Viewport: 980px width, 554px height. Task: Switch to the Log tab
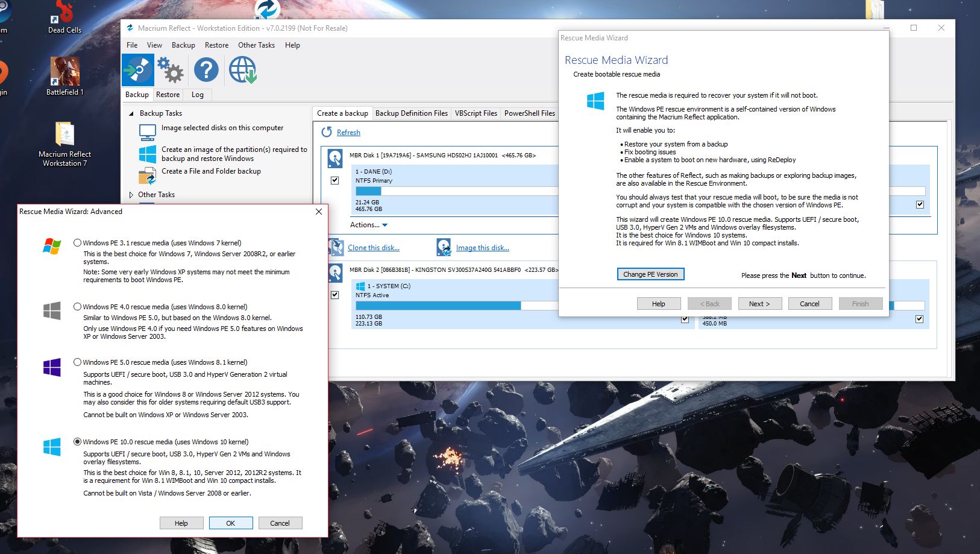[198, 95]
